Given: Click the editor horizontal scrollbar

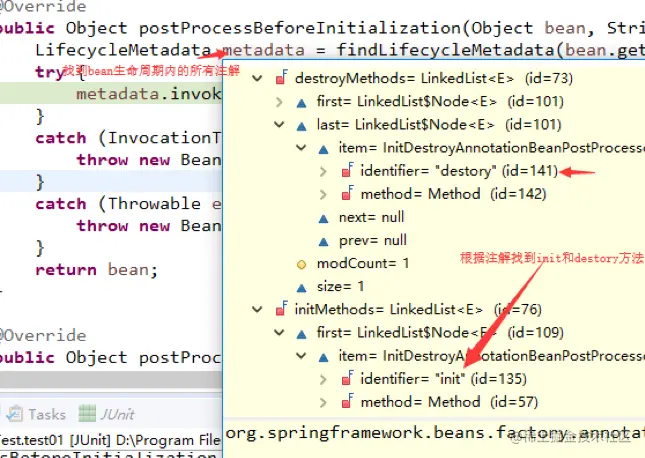Looking at the screenshot, I should [111, 379].
